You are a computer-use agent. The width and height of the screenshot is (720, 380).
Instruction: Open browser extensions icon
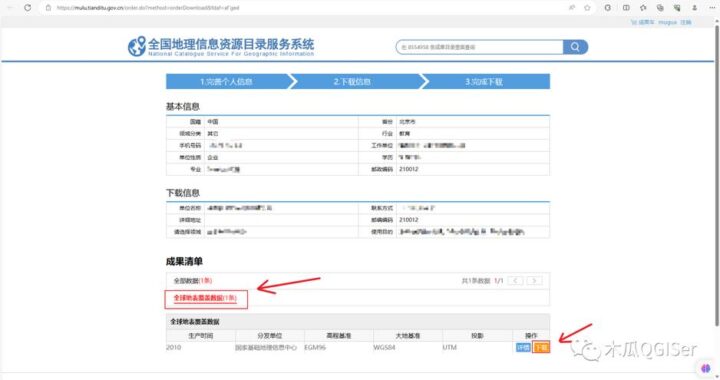click(x=608, y=8)
